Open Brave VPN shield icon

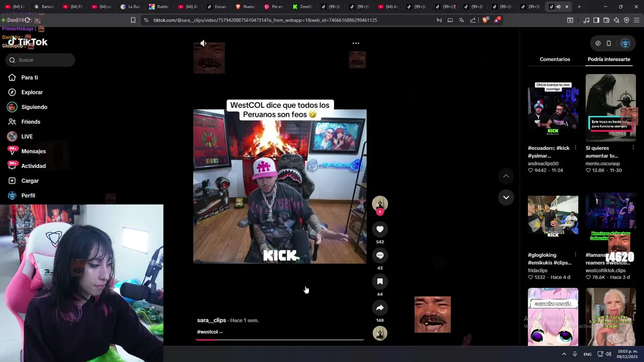pyautogui.click(x=626, y=20)
